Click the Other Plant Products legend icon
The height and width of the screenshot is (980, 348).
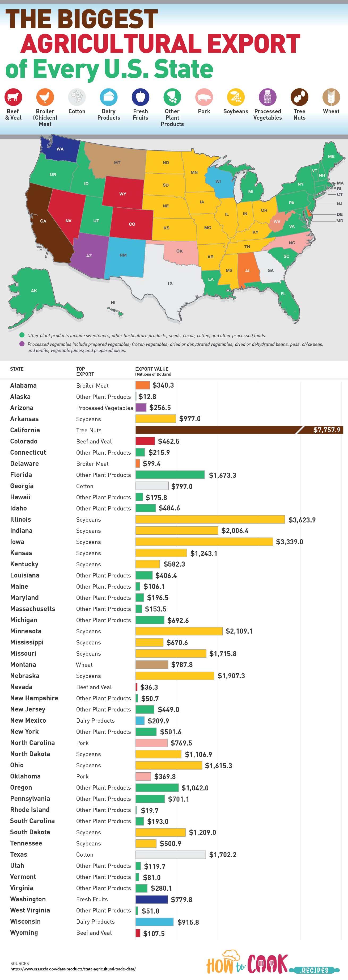point(172,97)
